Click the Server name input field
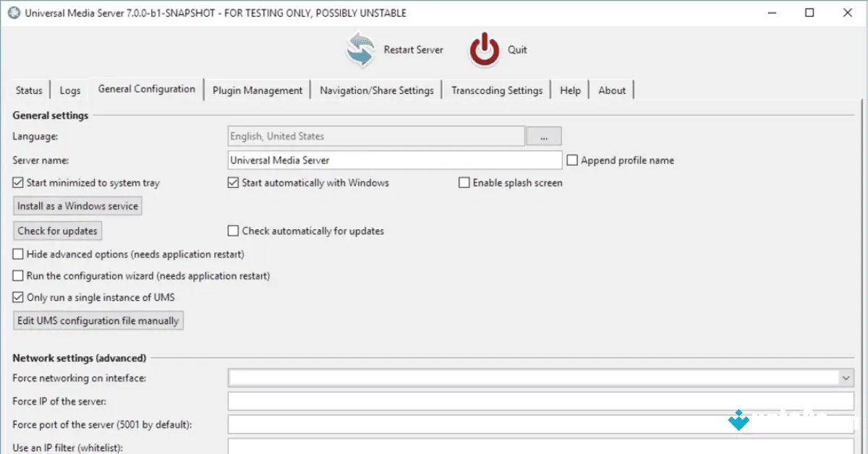 [395, 160]
